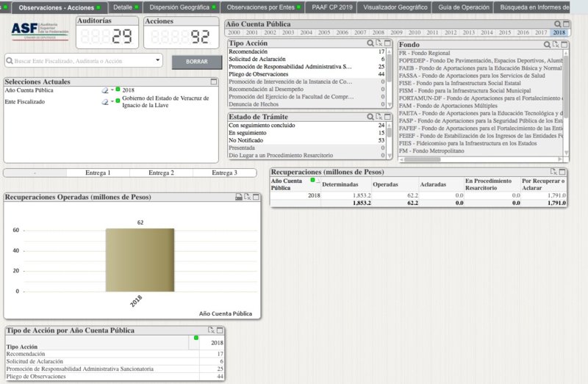Viewport: 588px width, 384px height.
Task: Open dropdown arrow next to Ente Fiscalizado value
Action: coord(112,102)
